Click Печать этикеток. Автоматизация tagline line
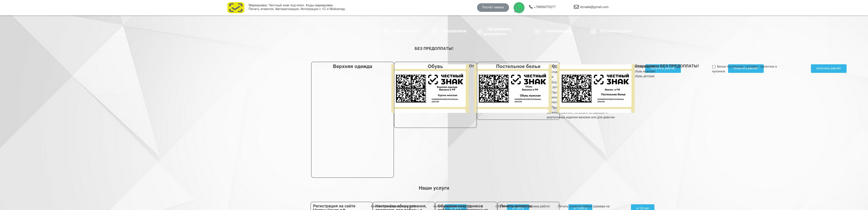This screenshot has height=210, width=868. (x=297, y=9)
